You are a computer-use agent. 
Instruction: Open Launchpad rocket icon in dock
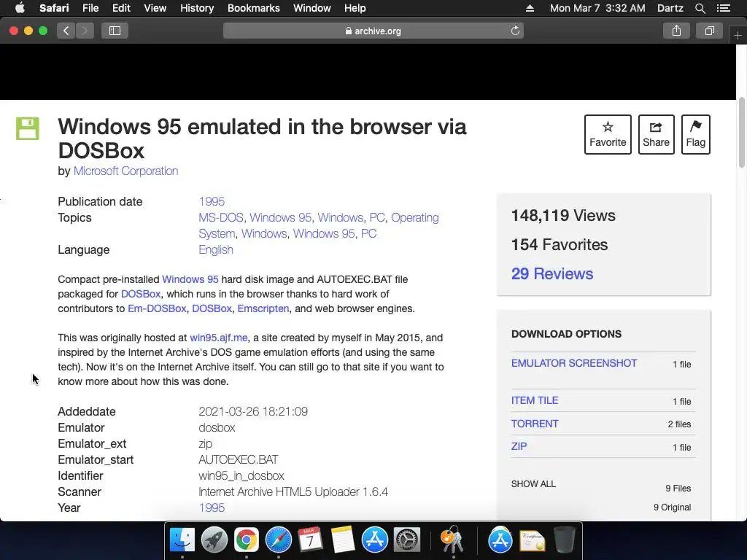click(214, 540)
